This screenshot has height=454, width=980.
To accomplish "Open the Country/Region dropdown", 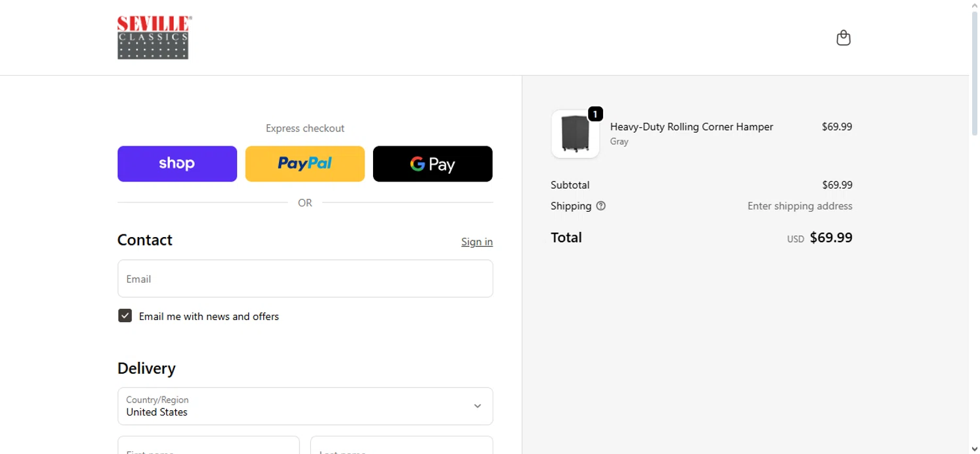I will (x=305, y=406).
